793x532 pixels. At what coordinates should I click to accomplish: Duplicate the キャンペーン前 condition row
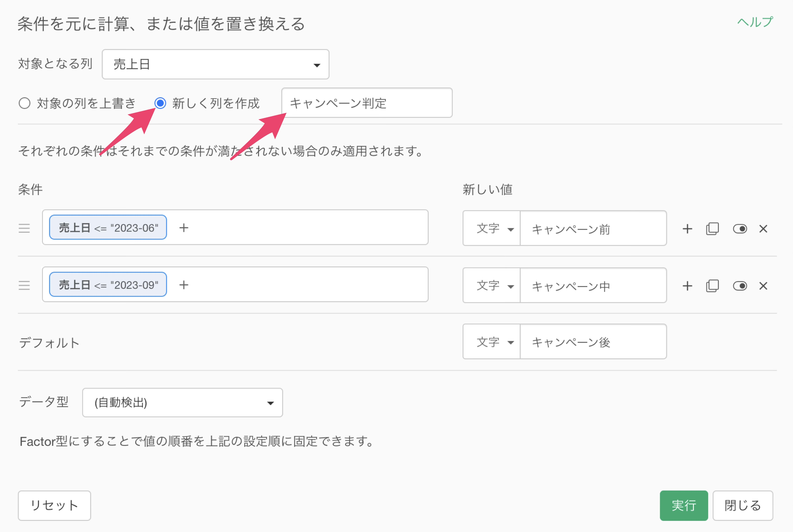click(x=712, y=229)
